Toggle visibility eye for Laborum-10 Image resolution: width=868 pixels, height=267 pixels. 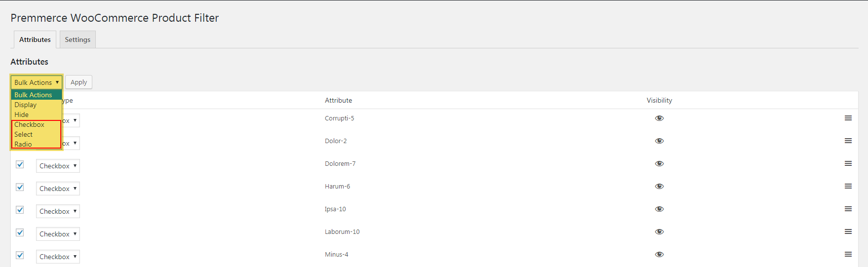pyautogui.click(x=659, y=232)
